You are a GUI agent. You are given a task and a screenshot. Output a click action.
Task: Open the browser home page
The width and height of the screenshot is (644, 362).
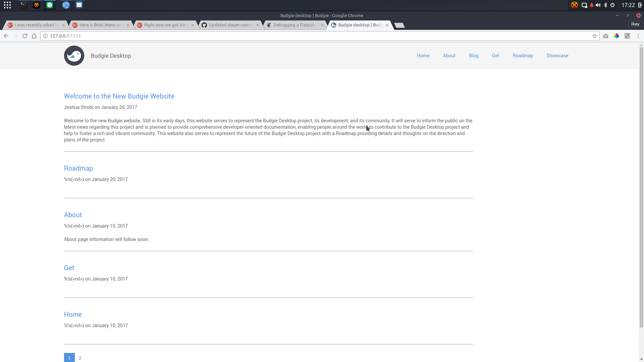click(34, 36)
